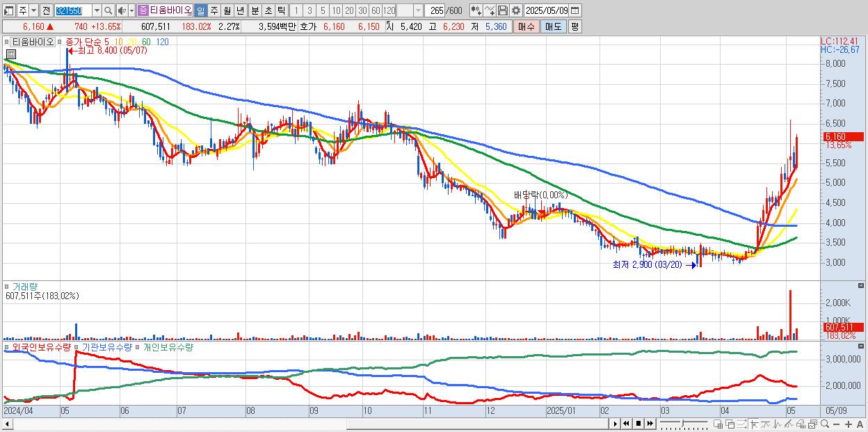Click the pencil drawing tool icon
Image resolution: width=868 pixels, height=432 pixels.
click(789, 424)
